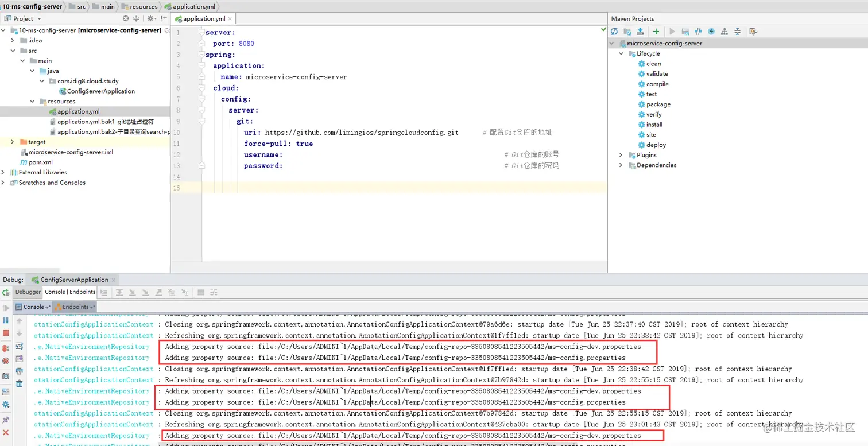Toggle soft-wrap in console
The image size is (868, 446).
(x=20, y=346)
